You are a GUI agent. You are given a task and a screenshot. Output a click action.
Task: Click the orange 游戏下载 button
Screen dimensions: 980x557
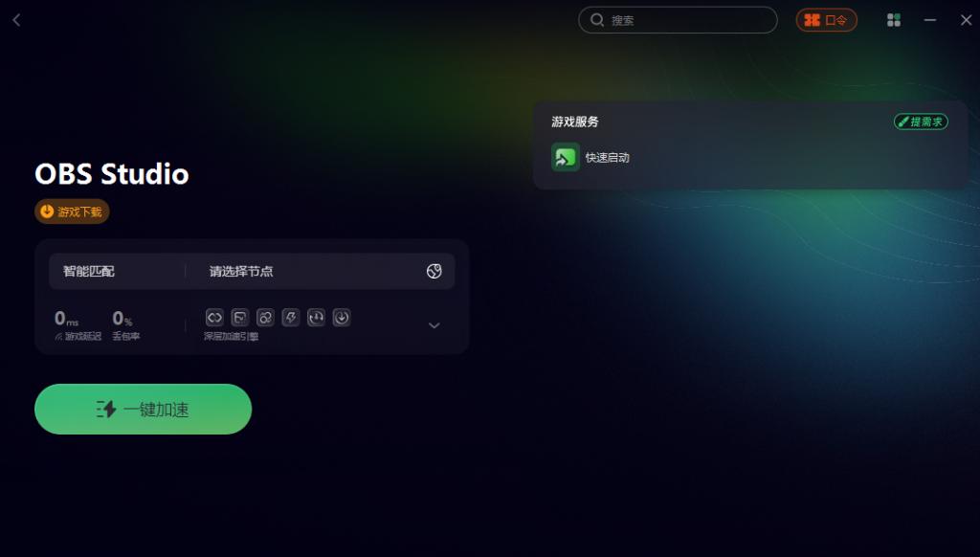72,212
